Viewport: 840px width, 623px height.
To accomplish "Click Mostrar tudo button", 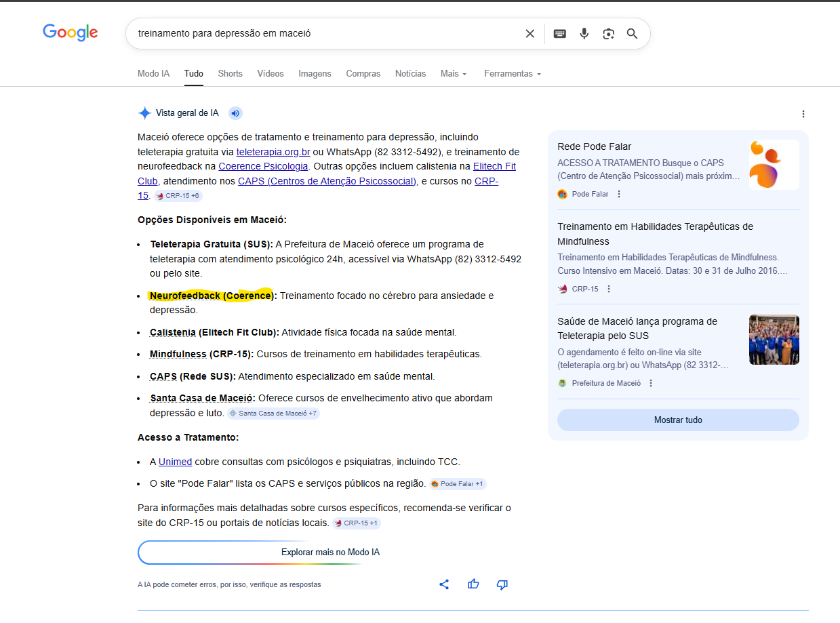I will point(678,420).
